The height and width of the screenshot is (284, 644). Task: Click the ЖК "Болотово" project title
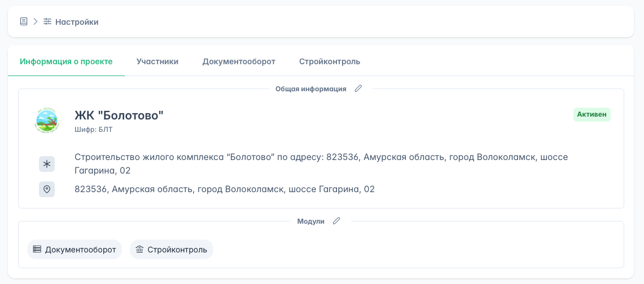119,116
